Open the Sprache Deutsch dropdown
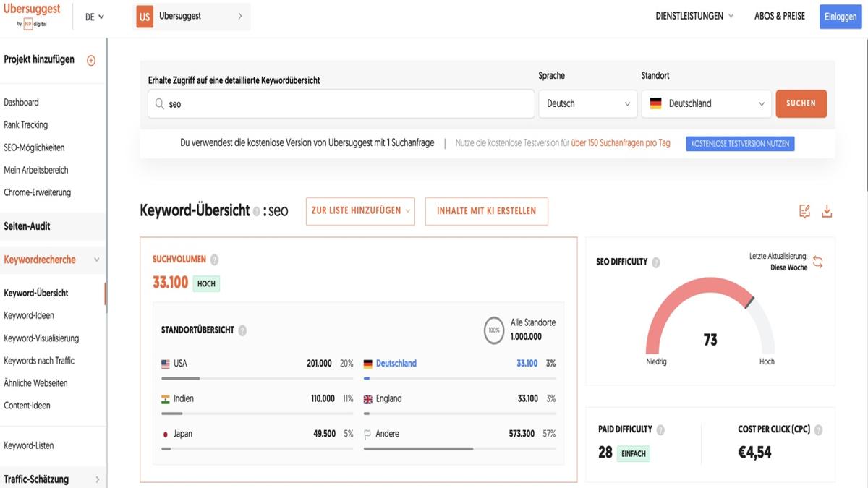 click(588, 104)
